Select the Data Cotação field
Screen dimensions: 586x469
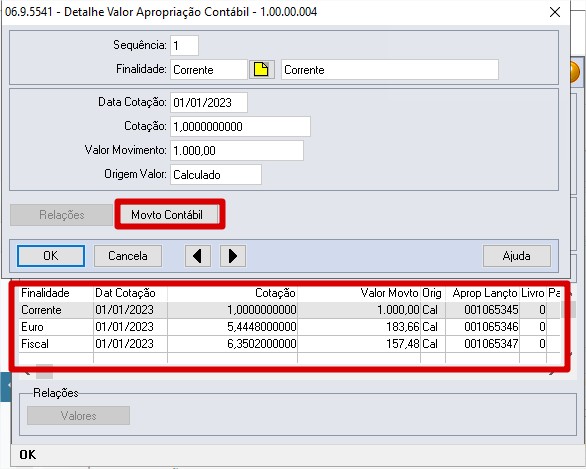(x=209, y=102)
